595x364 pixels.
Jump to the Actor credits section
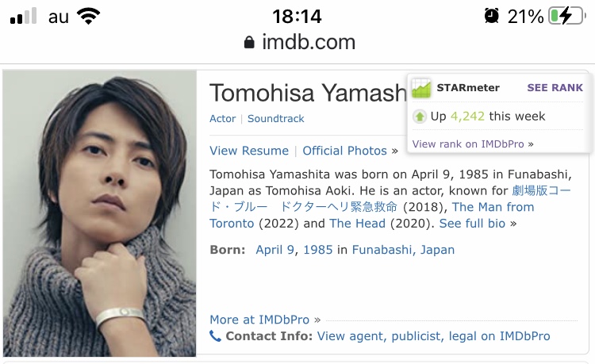[x=222, y=119]
